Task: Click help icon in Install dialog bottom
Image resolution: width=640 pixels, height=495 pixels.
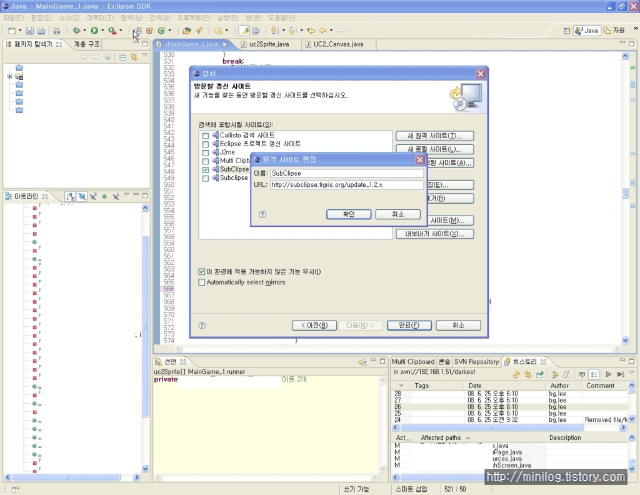Action: click(202, 326)
